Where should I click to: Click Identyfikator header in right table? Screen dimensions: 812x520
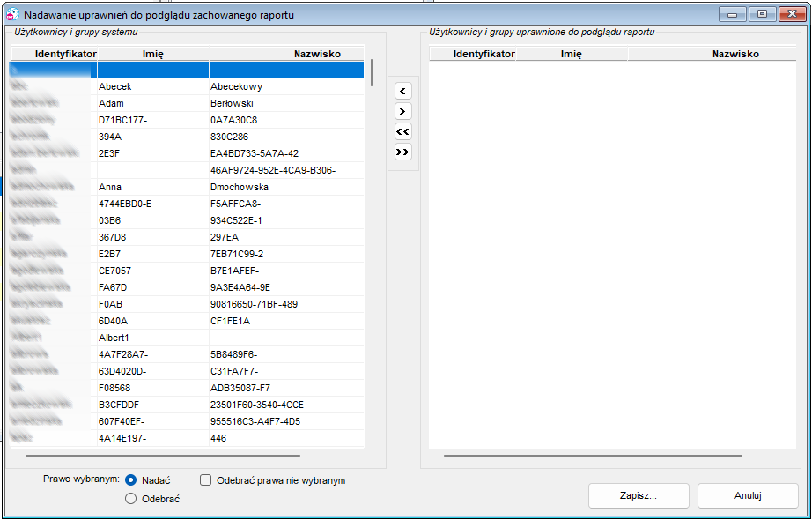(x=473, y=54)
